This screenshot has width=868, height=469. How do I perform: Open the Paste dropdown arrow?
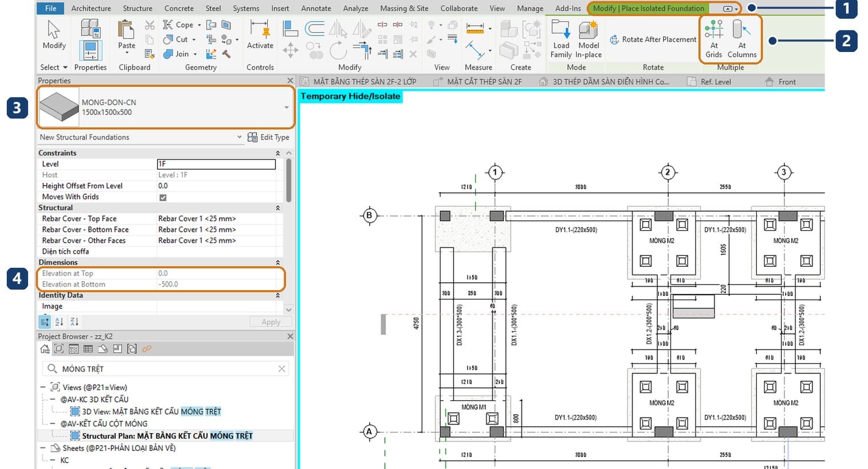tap(126, 53)
